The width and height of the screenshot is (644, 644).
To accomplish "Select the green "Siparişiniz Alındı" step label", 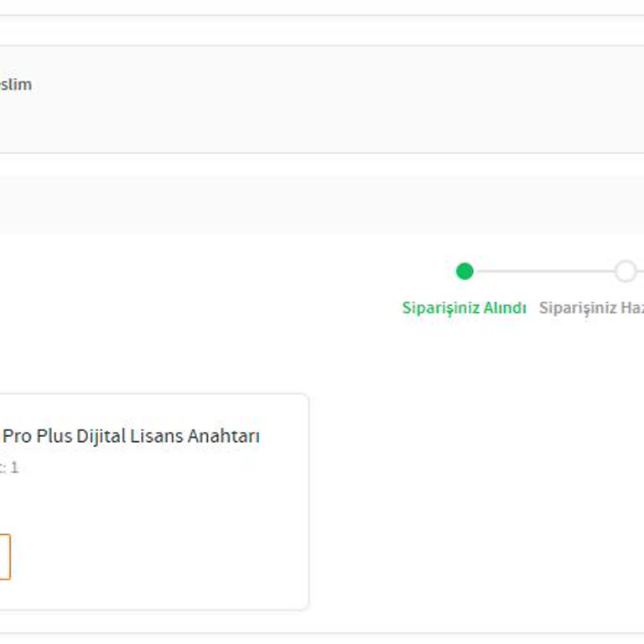I will [x=464, y=308].
